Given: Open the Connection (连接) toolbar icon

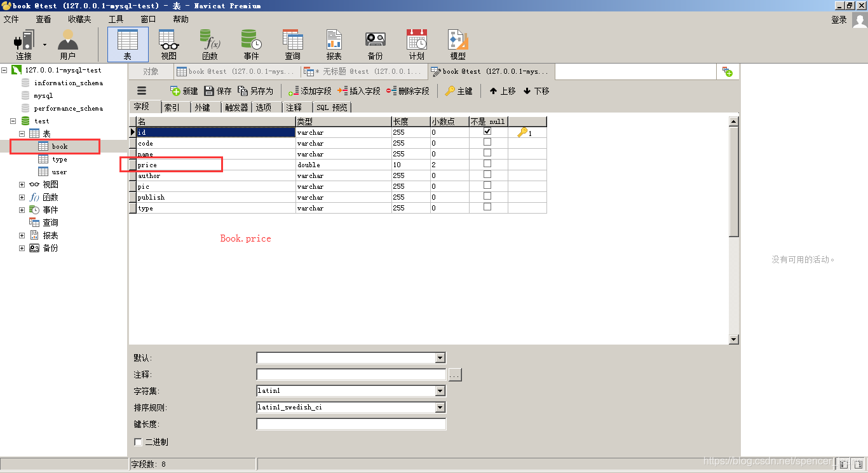Looking at the screenshot, I should coord(24,44).
